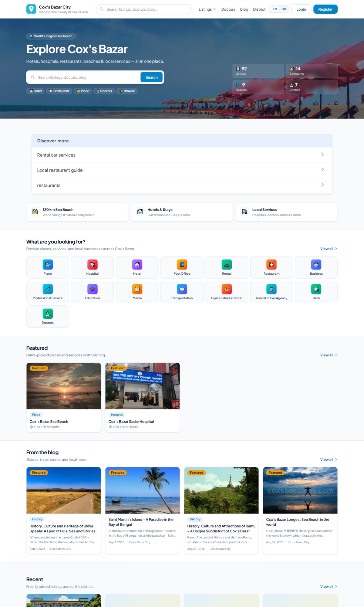Switch language to BN
Image resolution: width=364 pixels, height=607 pixels.
click(284, 9)
